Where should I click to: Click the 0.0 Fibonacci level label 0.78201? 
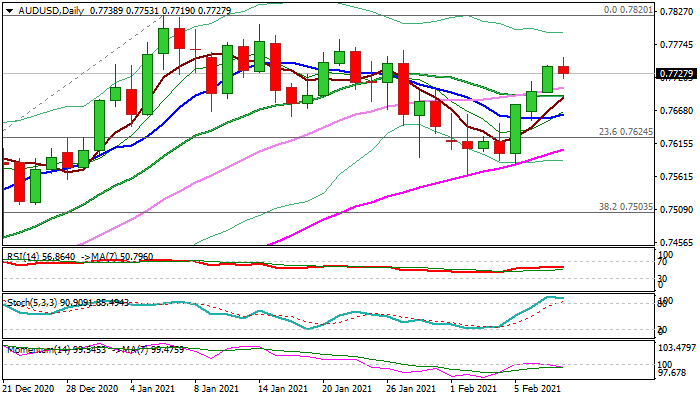click(x=628, y=10)
